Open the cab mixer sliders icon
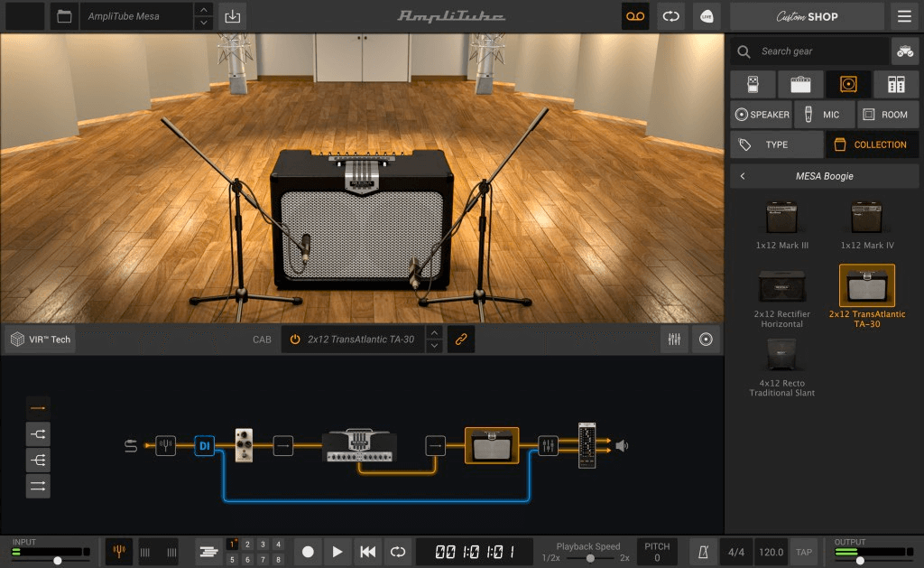 point(674,340)
